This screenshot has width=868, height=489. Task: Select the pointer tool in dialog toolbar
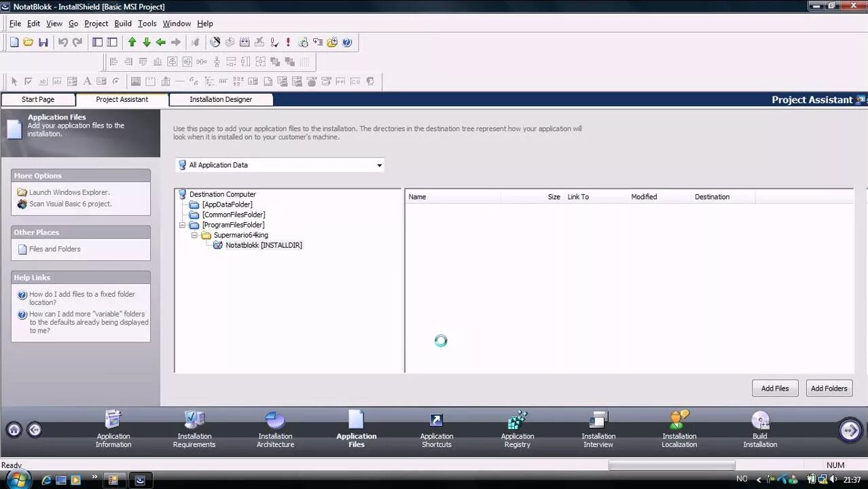tap(14, 81)
